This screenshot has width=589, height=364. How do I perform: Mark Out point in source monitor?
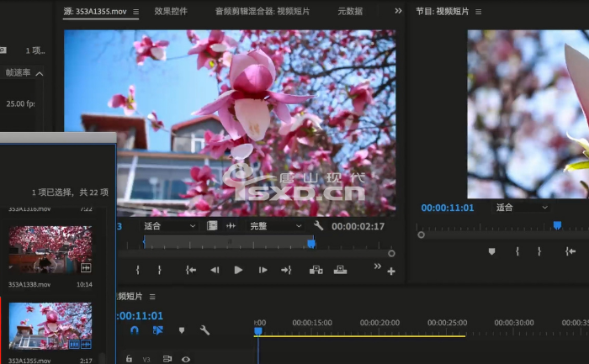[x=160, y=270]
